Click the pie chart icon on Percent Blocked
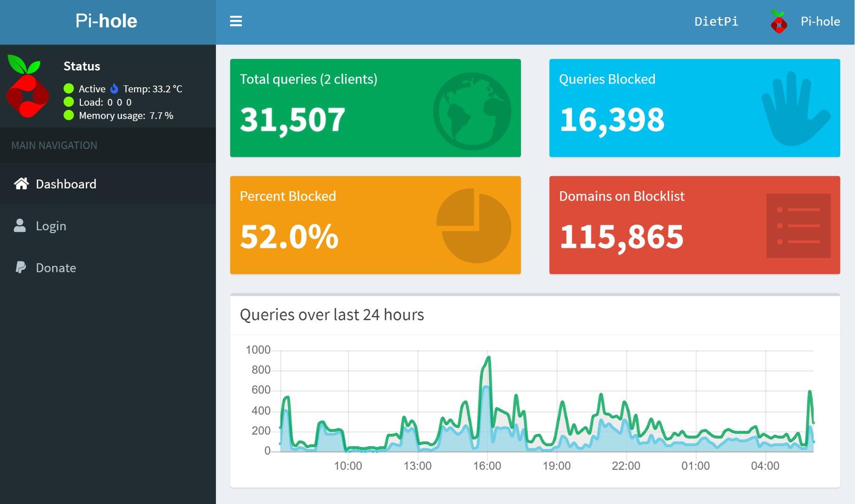855x504 pixels. tap(473, 226)
